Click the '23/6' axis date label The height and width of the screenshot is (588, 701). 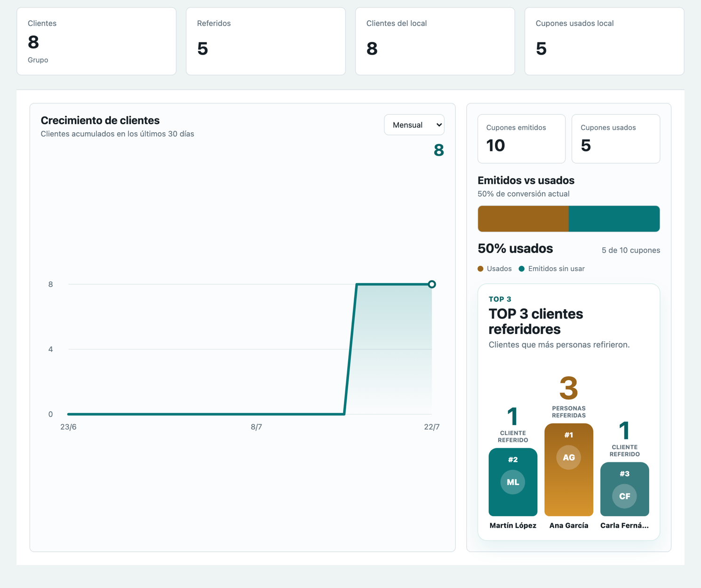pyautogui.click(x=68, y=427)
